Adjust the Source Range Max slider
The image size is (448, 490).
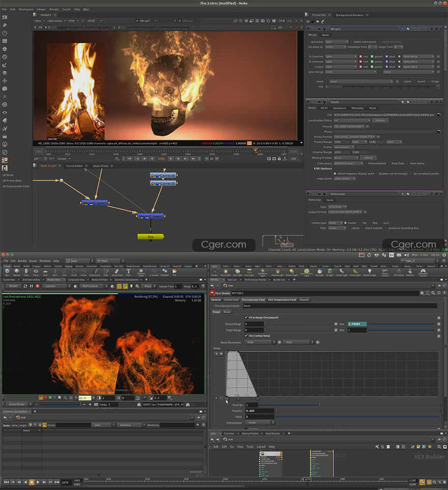pyautogui.click(x=402, y=324)
